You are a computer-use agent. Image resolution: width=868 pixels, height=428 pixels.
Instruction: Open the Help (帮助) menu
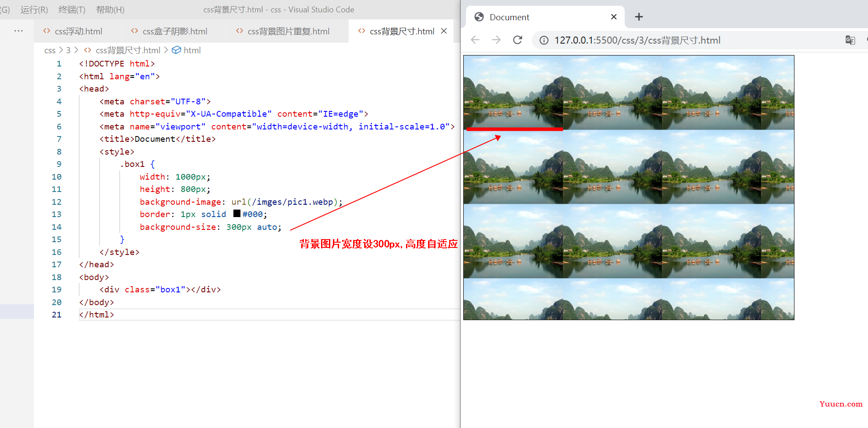point(110,10)
